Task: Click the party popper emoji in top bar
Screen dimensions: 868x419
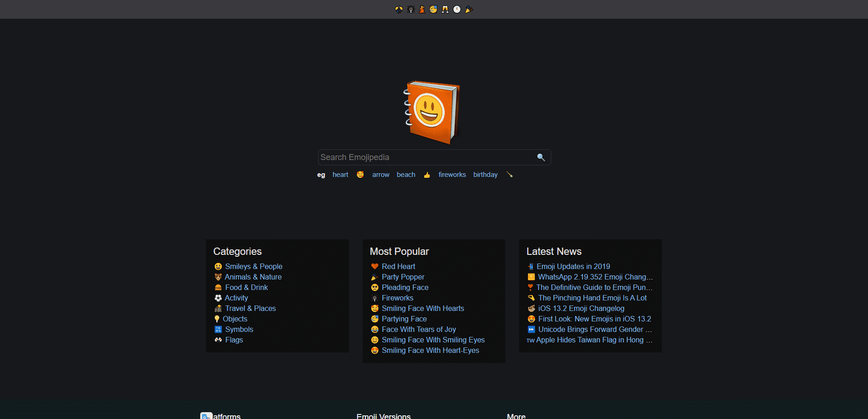Action: [x=468, y=9]
